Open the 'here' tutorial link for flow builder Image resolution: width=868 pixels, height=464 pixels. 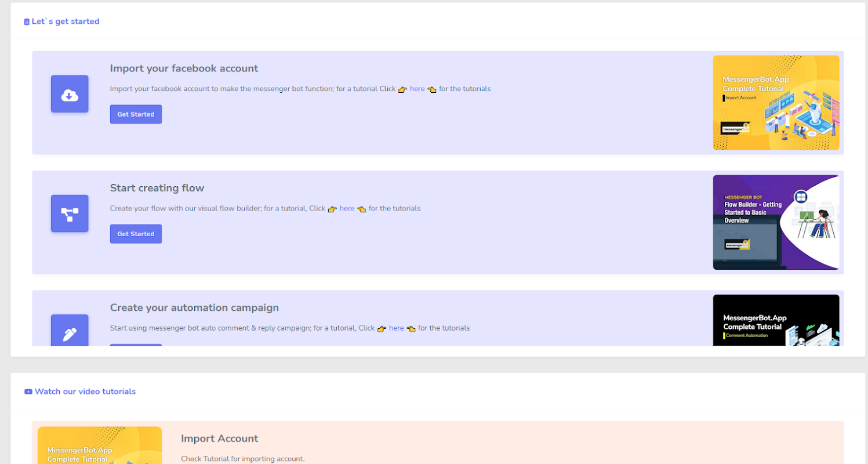tap(347, 208)
